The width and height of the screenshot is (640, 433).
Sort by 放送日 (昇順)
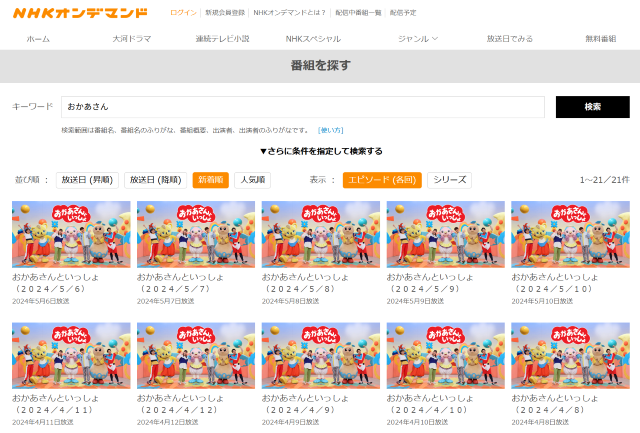[x=87, y=180]
